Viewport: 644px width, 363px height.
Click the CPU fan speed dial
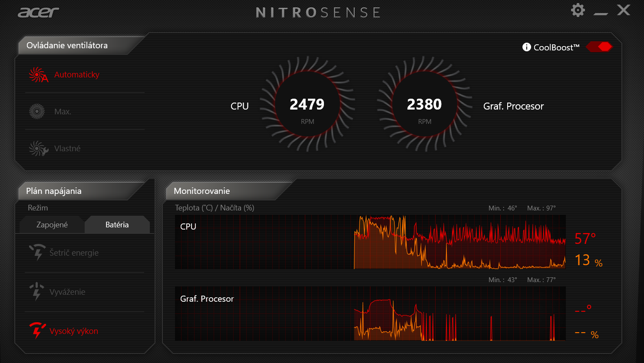(x=307, y=104)
